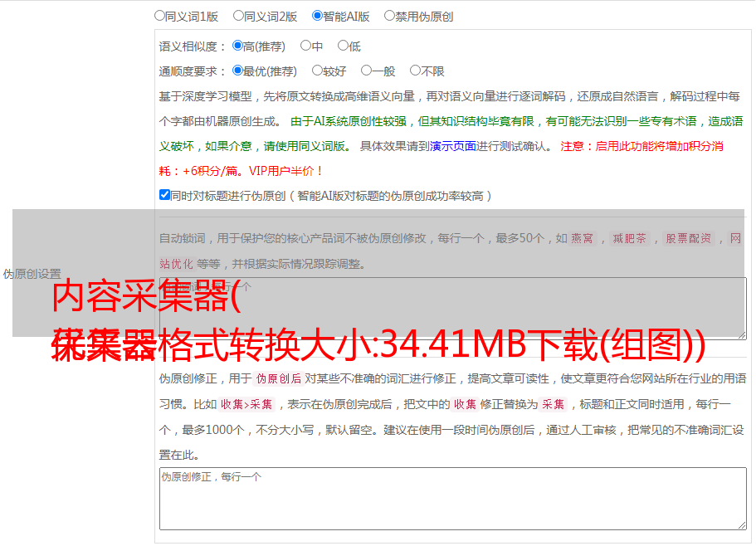Open the 演示页面 link
The width and height of the screenshot is (756, 546).
coord(453,146)
